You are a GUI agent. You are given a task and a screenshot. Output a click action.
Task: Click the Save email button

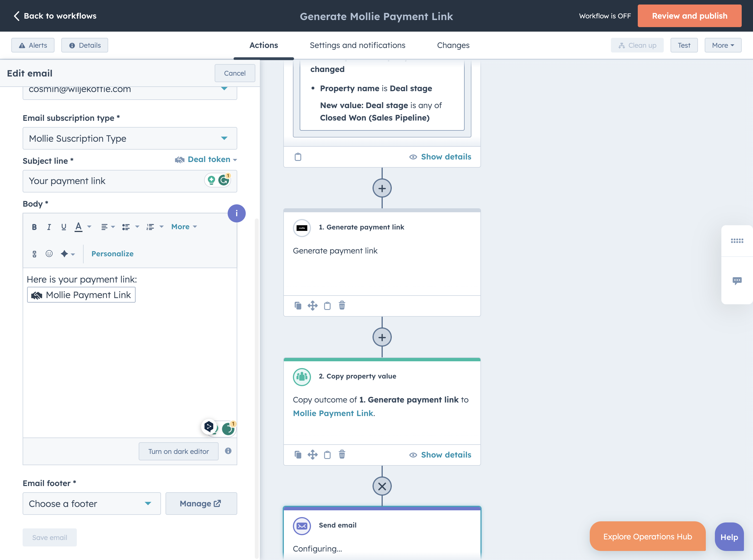pyautogui.click(x=49, y=538)
